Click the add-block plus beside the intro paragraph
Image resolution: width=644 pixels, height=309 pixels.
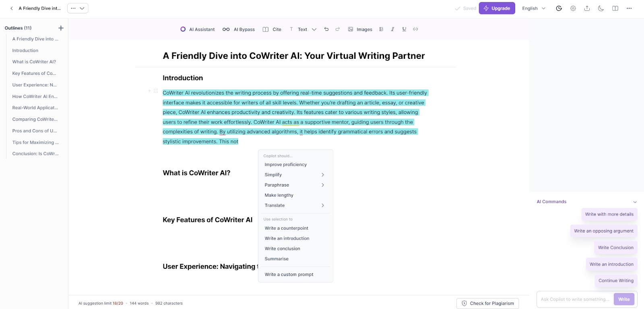point(149,91)
